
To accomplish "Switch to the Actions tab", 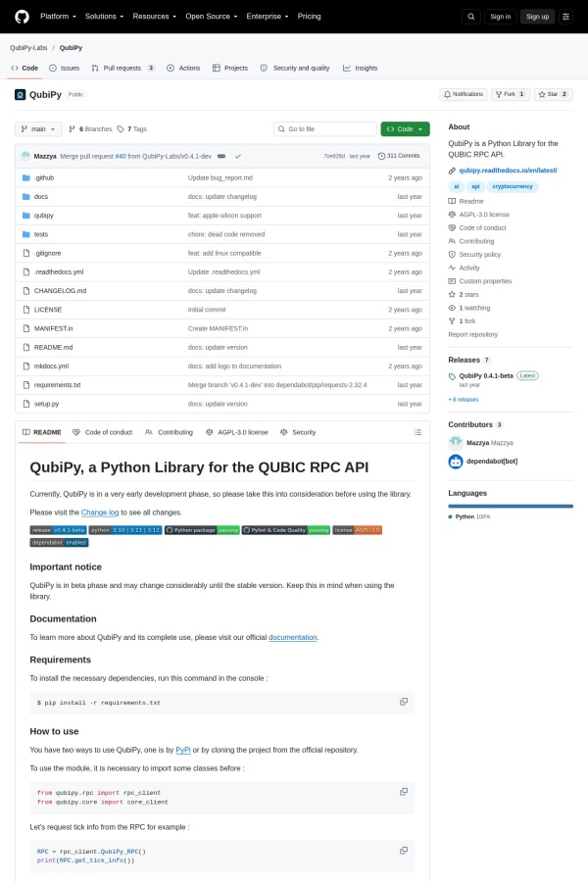I will pos(183,68).
